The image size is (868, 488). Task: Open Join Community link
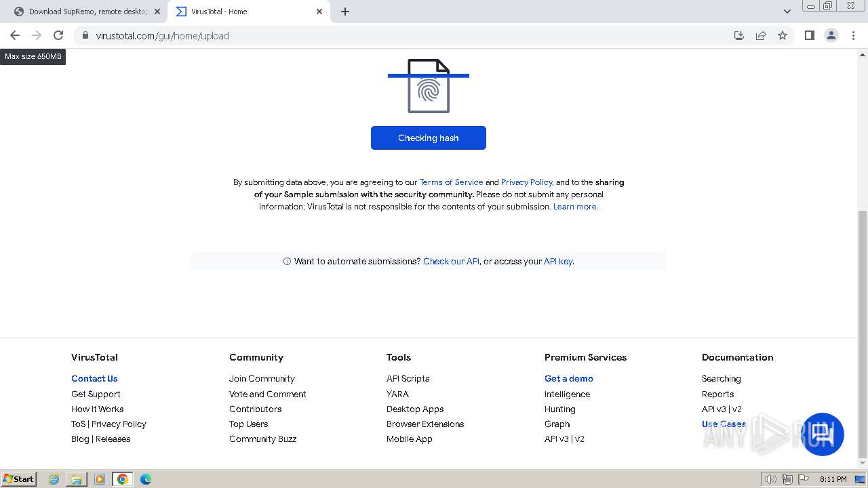point(262,379)
